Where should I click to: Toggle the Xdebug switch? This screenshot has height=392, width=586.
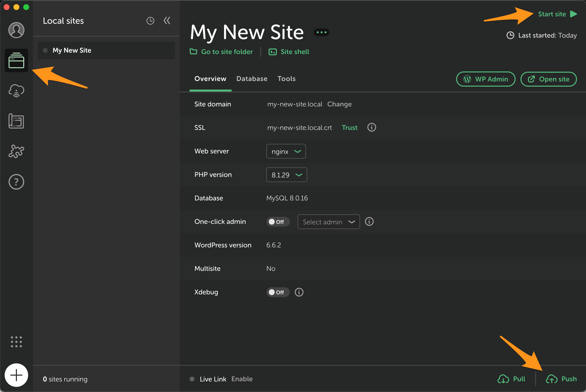278,292
